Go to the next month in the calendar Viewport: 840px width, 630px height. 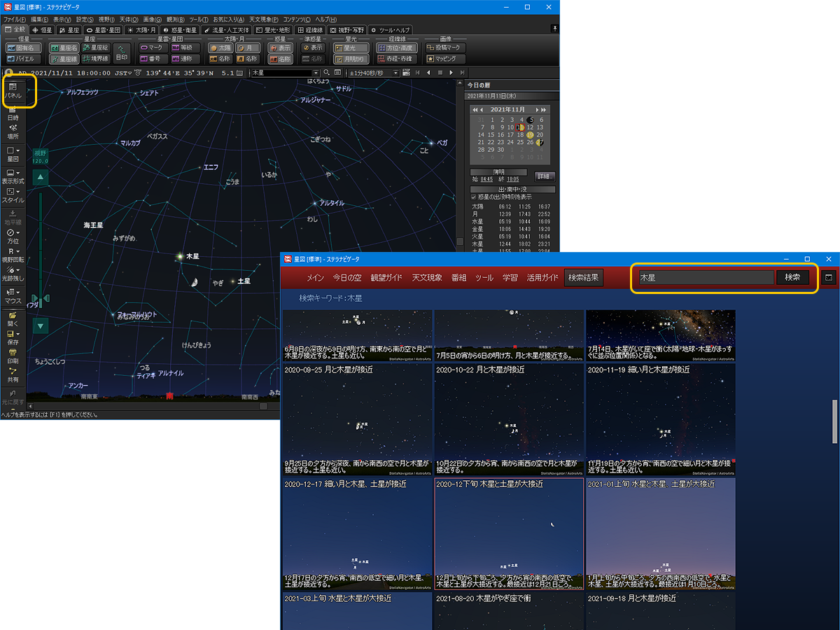point(537,110)
